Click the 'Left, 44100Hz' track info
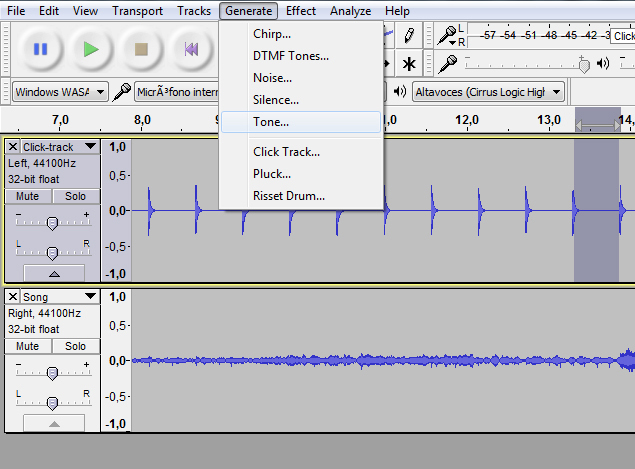635x469 pixels. click(x=42, y=163)
